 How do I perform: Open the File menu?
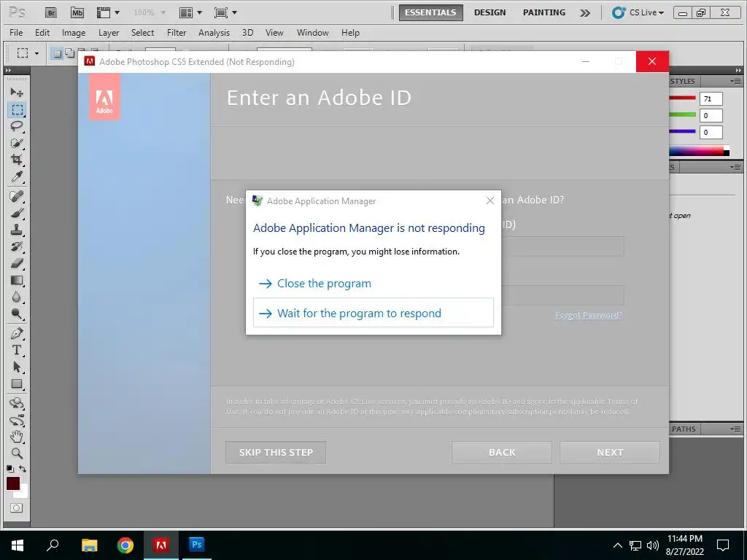(x=16, y=33)
